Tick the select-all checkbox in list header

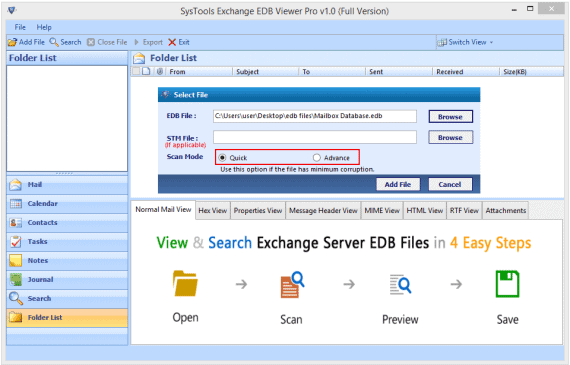(x=136, y=71)
